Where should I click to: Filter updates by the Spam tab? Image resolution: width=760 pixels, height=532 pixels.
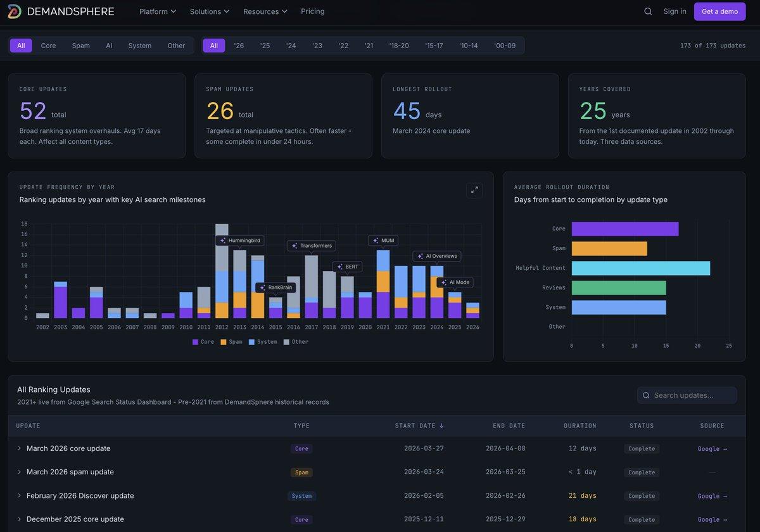[80, 46]
